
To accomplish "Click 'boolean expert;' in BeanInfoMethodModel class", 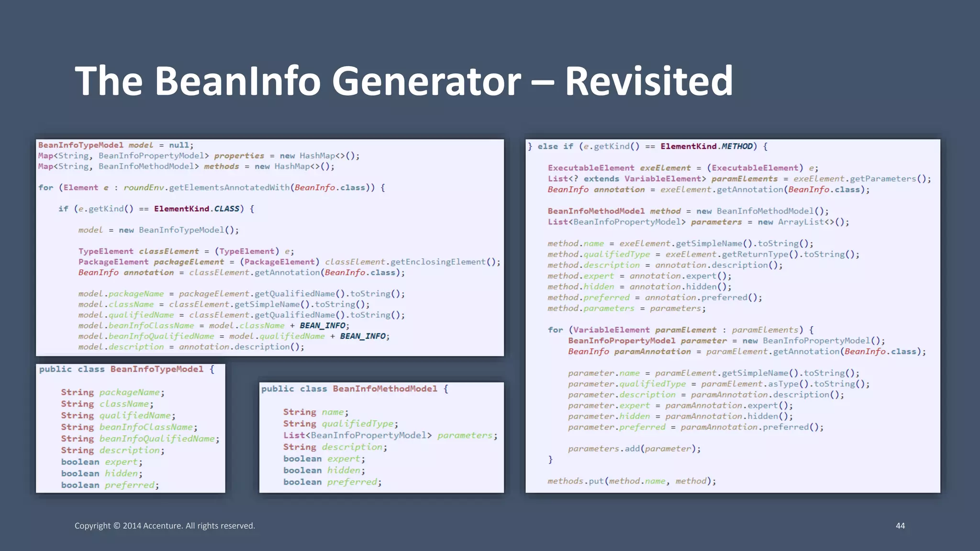I will point(324,459).
